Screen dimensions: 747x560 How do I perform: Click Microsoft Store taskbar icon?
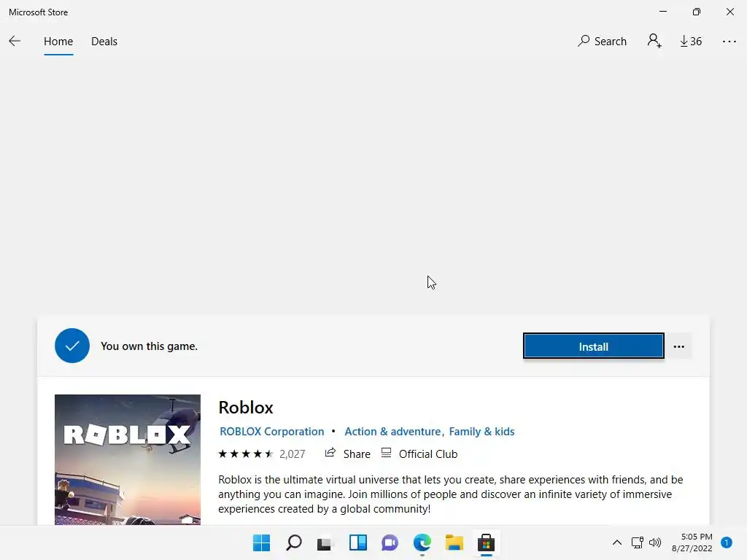click(x=486, y=542)
